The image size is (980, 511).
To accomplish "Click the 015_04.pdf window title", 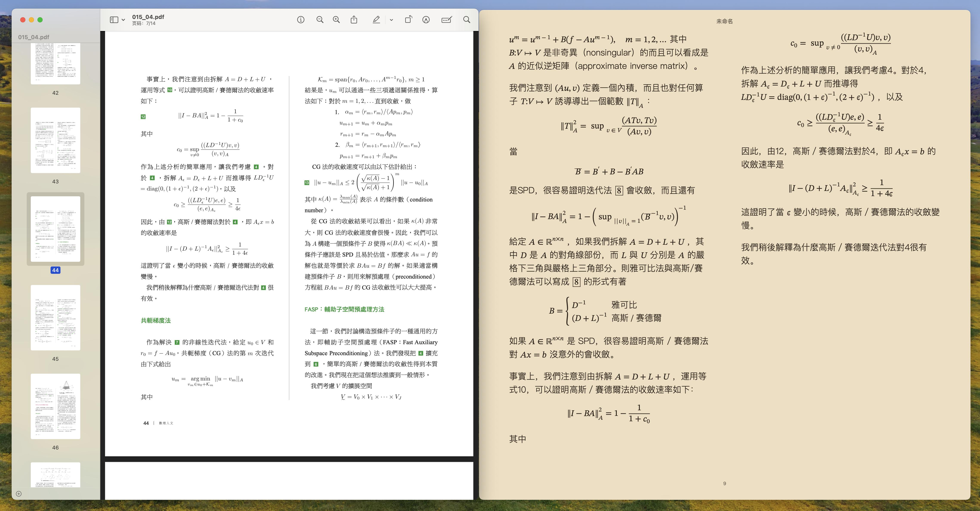I will pos(148,17).
